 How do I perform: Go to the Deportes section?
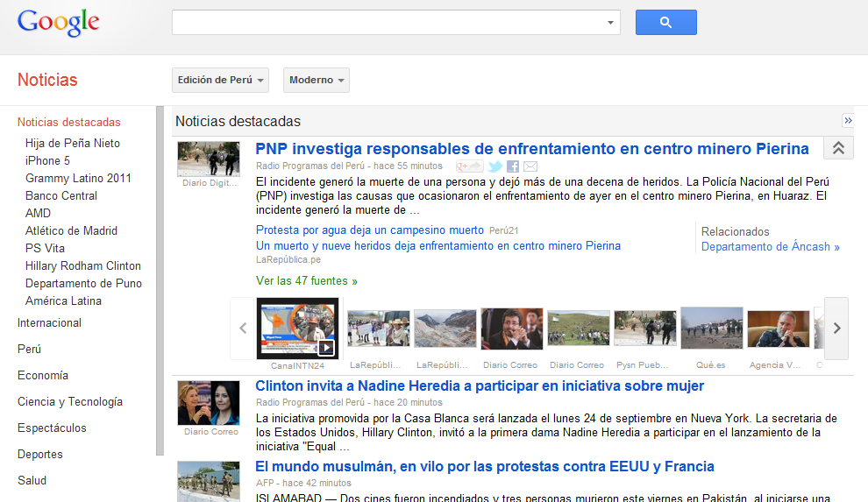click(x=39, y=455)
